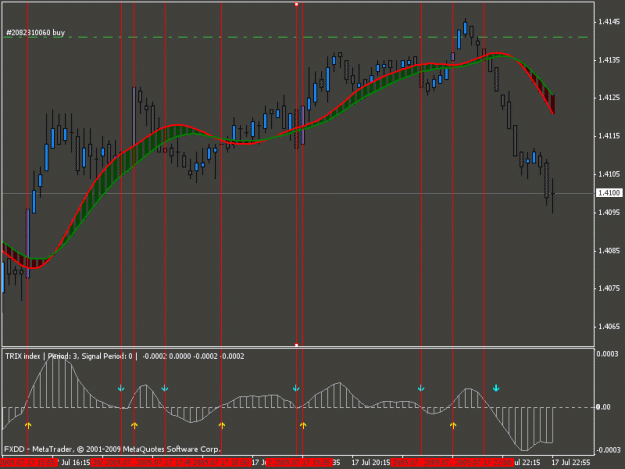Click the red '2009.07.17 15:55' time label

(28, 462)
